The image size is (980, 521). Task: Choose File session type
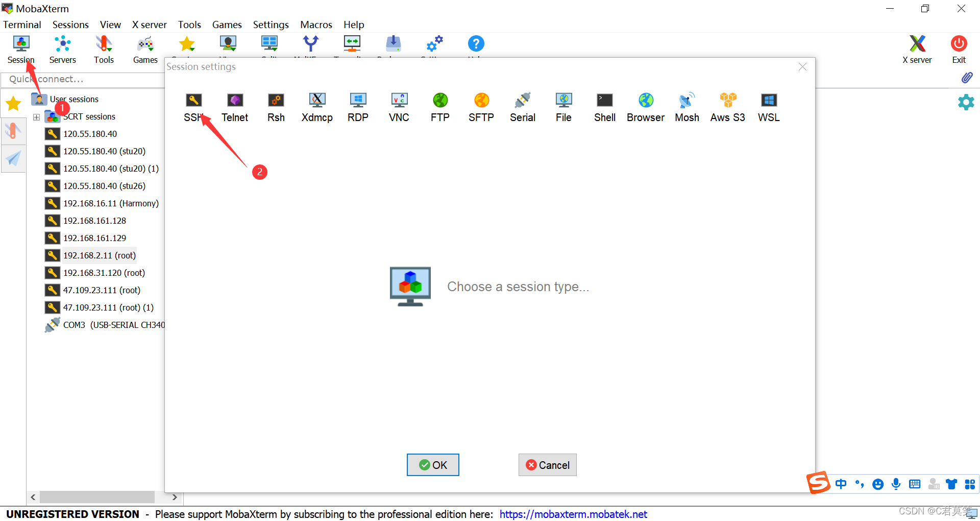pyautogui.click(x=563, y=107)
